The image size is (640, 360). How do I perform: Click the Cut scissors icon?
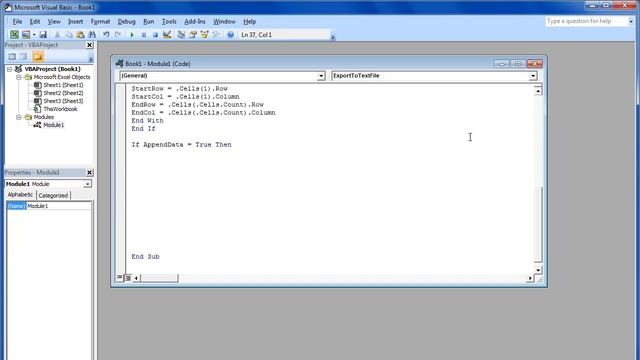click(57, 35)
